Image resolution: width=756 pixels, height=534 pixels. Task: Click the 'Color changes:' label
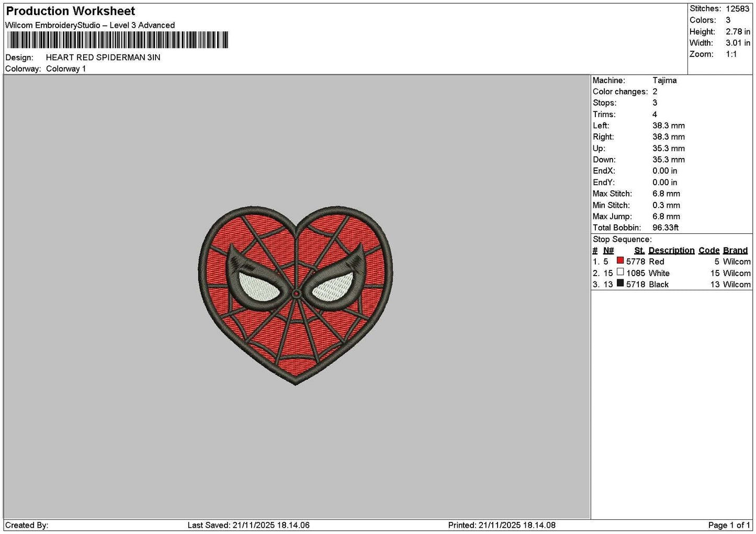[x=620, y=92]
